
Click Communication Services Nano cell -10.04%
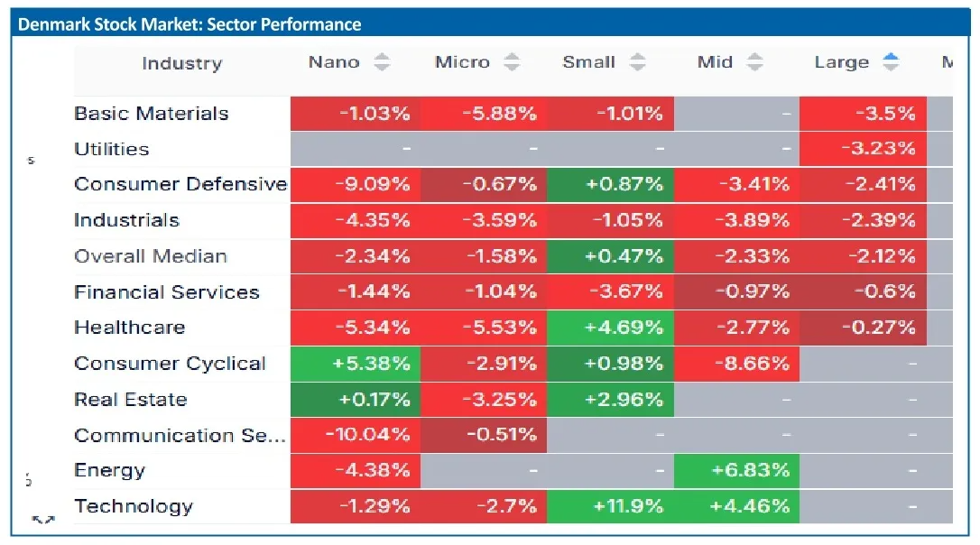356,435
